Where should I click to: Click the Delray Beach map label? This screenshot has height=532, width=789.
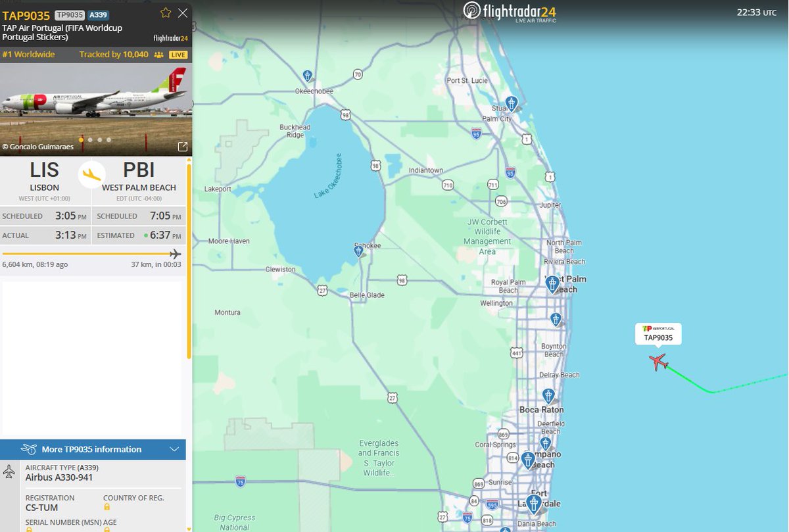point(559,375)
